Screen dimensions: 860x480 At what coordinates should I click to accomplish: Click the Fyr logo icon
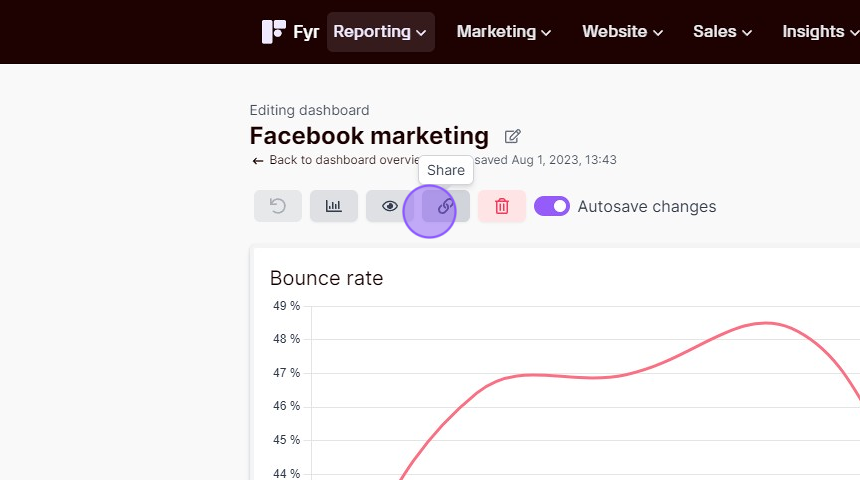[274, 32]
